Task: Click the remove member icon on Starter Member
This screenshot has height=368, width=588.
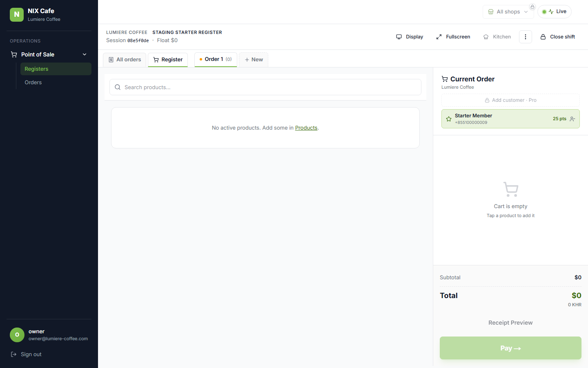Action: 572,119
